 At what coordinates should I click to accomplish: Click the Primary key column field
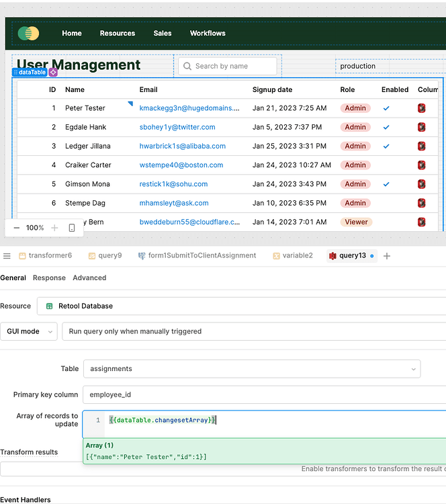point(264,394)
